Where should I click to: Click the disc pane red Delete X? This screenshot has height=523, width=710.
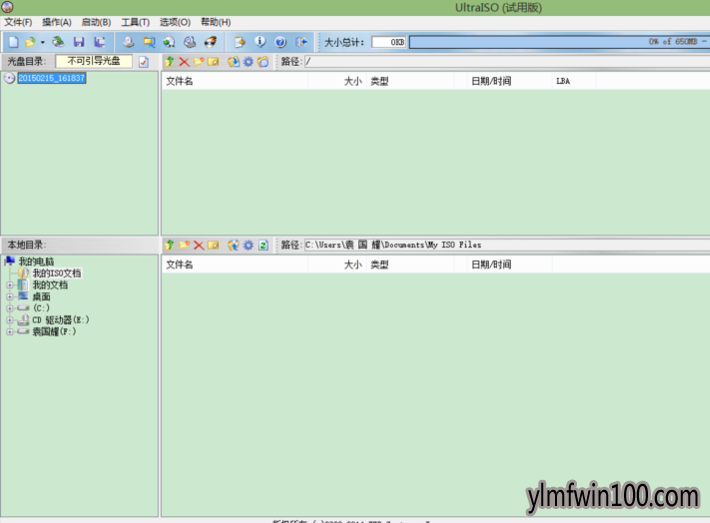[x=184, y=62]
